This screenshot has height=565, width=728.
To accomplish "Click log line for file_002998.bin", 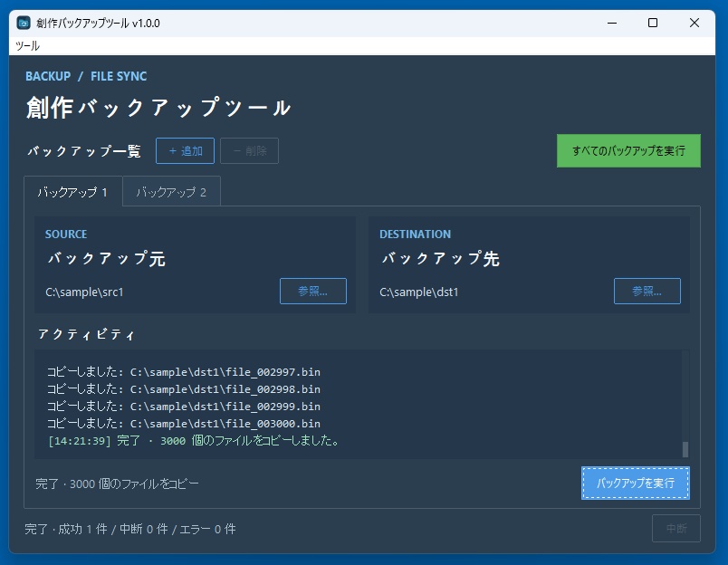I will click(x=184, y=389).
